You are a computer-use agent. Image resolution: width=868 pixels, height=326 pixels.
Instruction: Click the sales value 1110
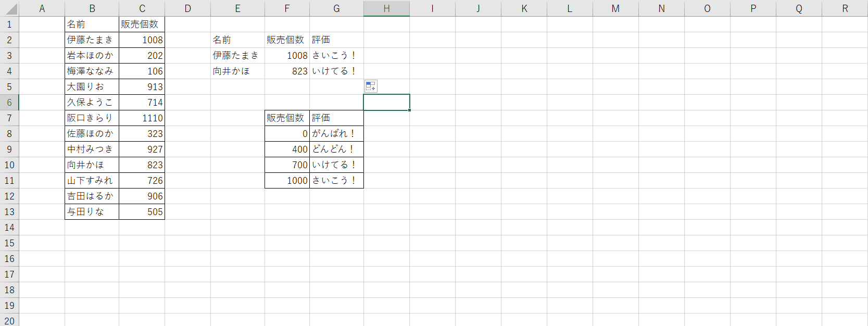point(142,118)
